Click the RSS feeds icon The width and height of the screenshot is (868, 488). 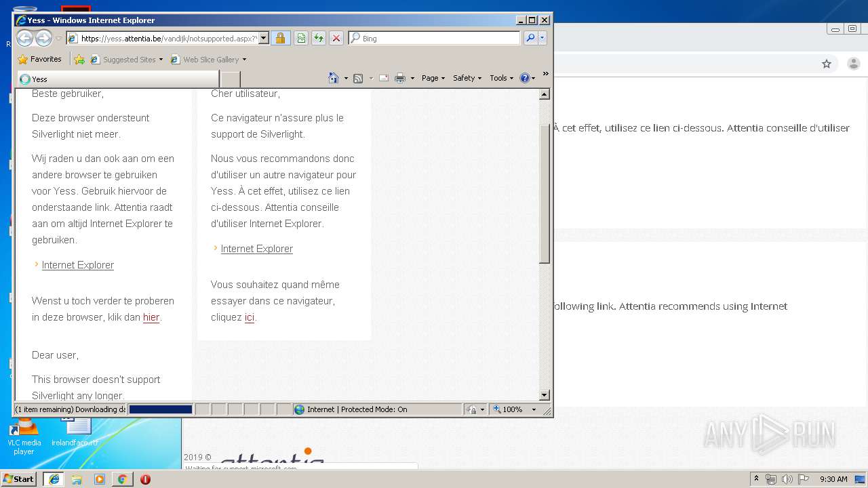(x=358, y=78)
